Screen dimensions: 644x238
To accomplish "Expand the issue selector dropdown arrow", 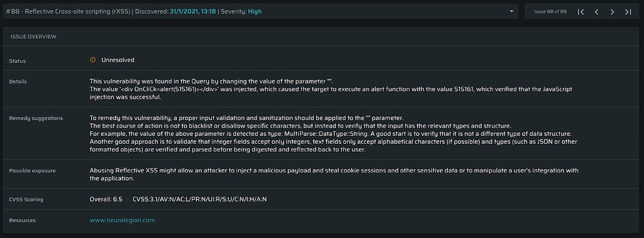I will coord(511,11).
